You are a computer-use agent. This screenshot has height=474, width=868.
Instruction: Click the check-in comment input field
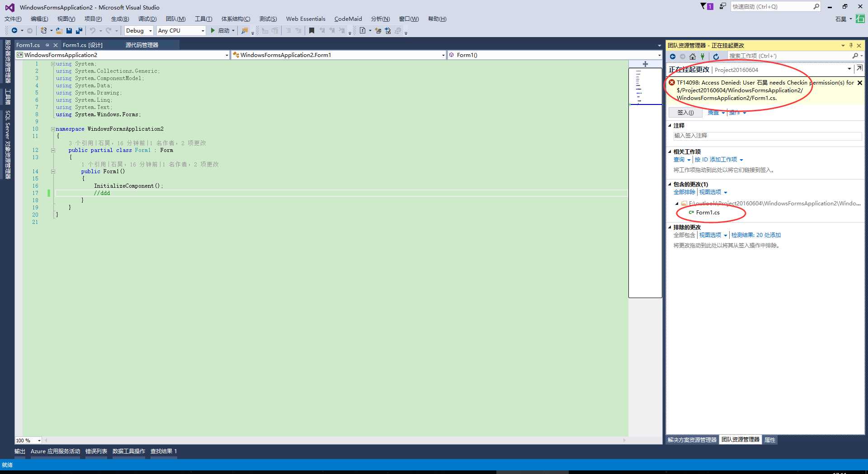(x=767, y=136)
